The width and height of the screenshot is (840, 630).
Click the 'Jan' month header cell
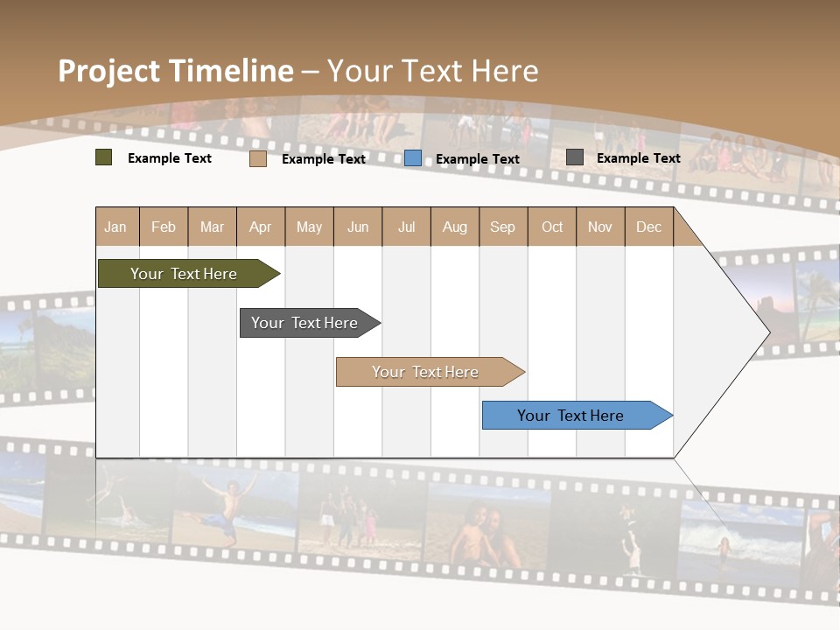click(x=115, y=227)
